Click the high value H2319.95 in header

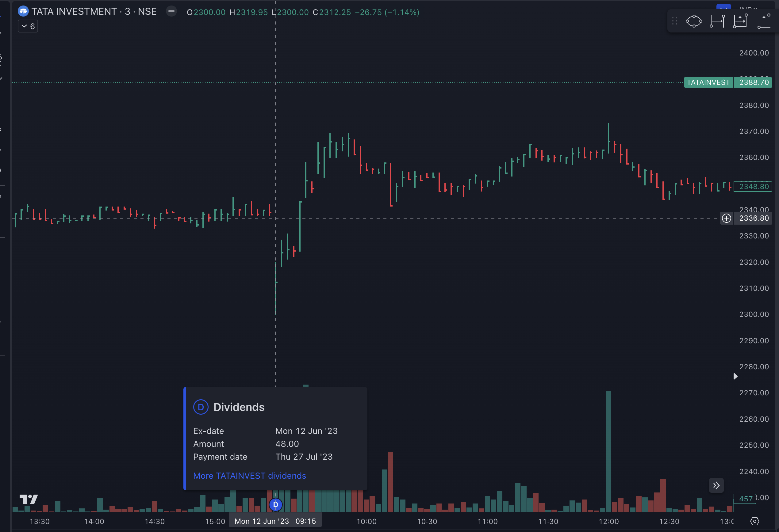(249, 12)
